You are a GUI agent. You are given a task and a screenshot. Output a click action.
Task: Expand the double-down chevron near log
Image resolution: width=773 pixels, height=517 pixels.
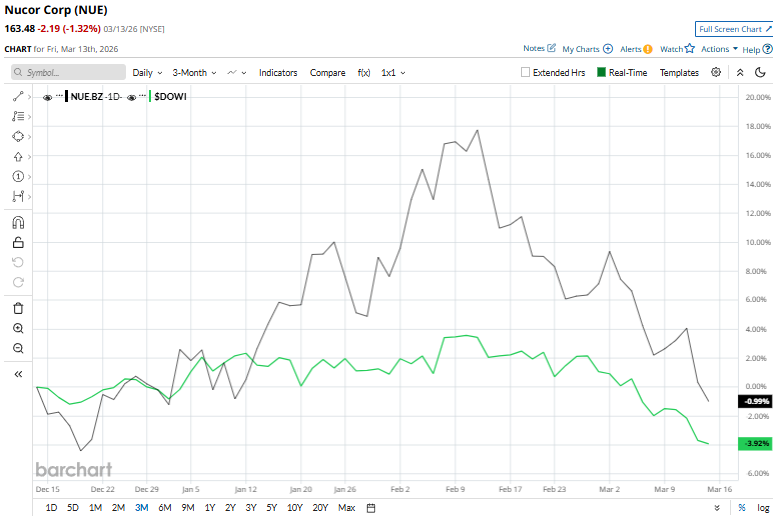[717, 508]
